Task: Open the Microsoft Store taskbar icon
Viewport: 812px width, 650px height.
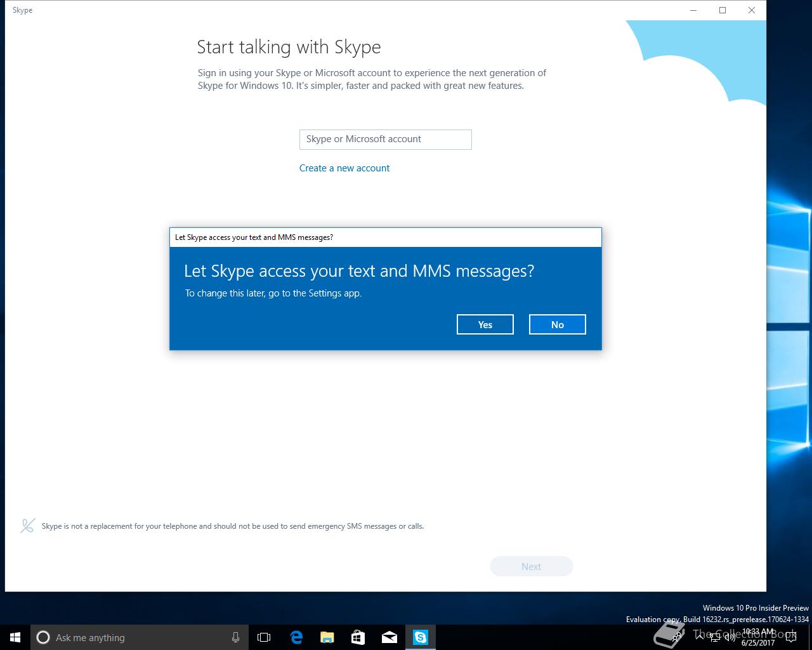Action: tap(358, 637)
